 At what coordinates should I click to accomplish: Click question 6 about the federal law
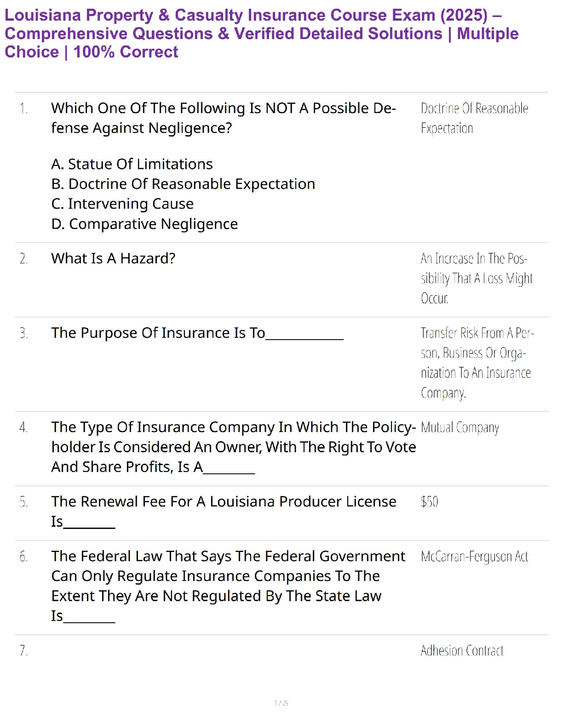228,586
